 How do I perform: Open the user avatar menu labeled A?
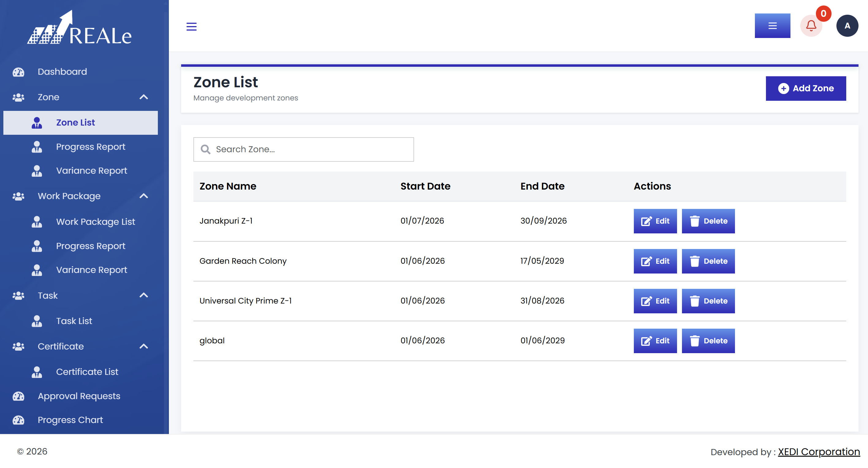coord(847,26)
